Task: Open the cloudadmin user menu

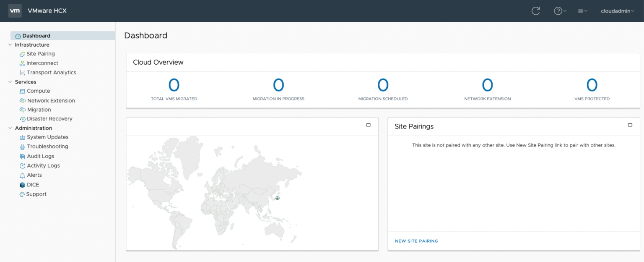Action: 617,11
